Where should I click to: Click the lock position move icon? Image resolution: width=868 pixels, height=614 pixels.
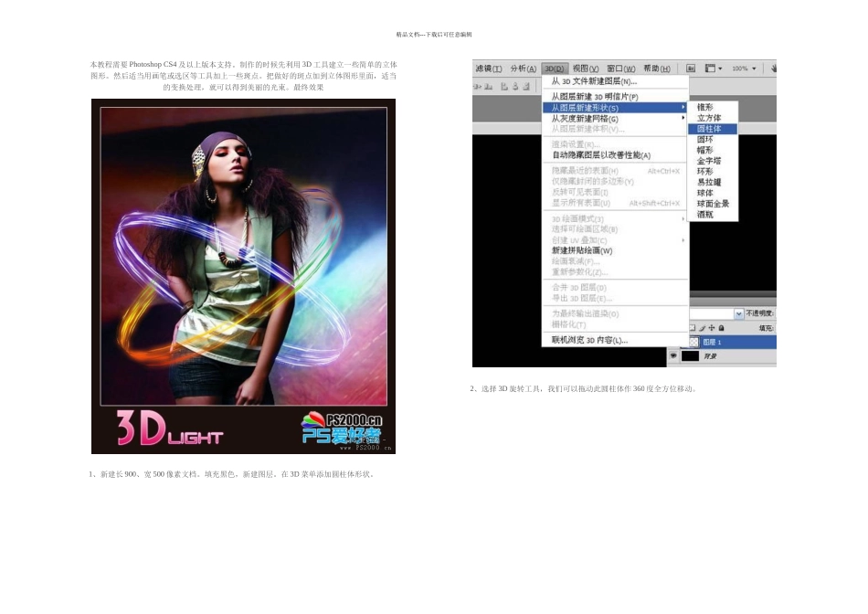[x=712, y=328]
